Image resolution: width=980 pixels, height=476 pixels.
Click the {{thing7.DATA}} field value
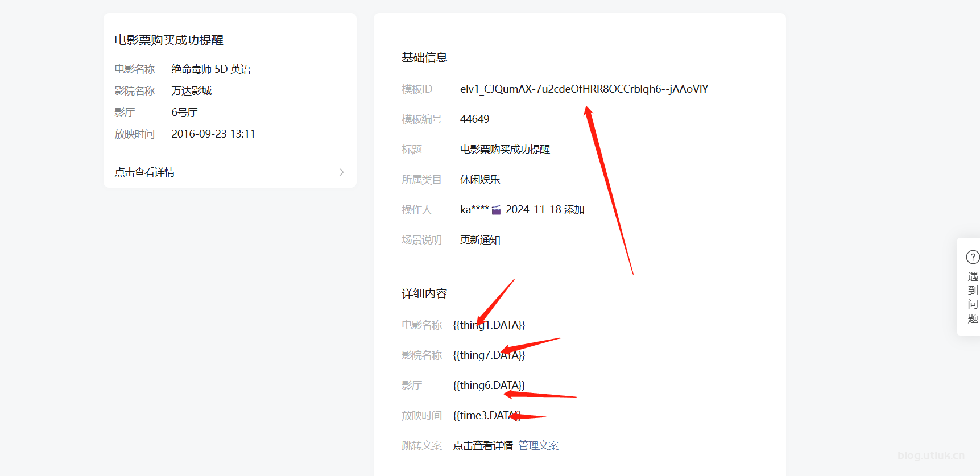tap(489, 355)
